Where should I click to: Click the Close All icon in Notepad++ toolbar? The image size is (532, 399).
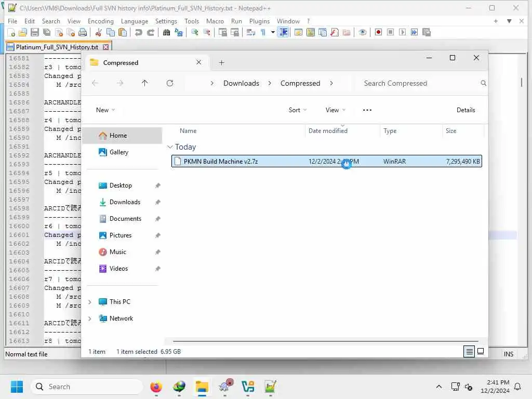coord(71,32)
